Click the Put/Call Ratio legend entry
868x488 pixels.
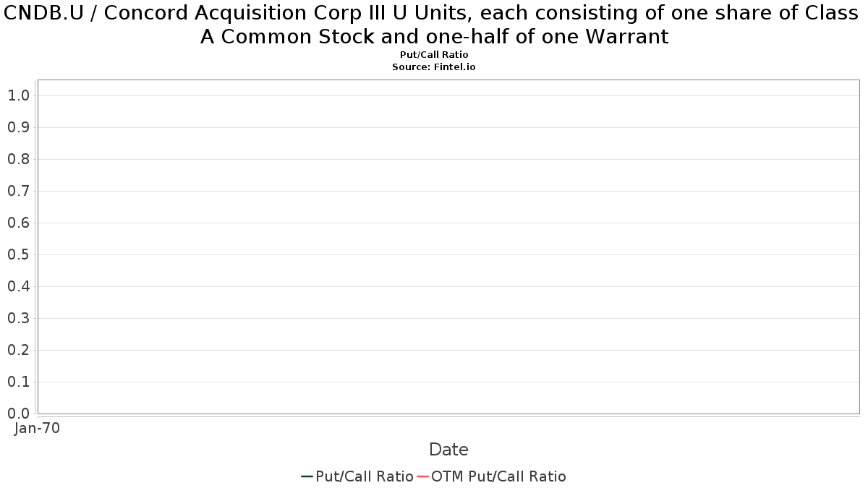pos(357,476)
